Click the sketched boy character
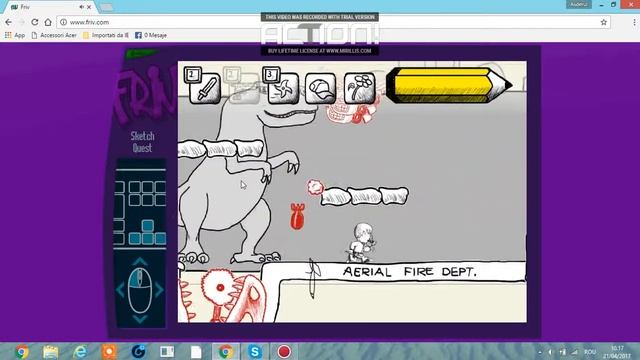 (361, 242)
